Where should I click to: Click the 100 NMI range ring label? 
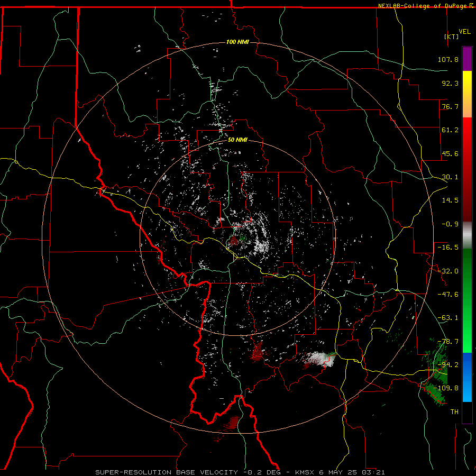pos(237,42)
